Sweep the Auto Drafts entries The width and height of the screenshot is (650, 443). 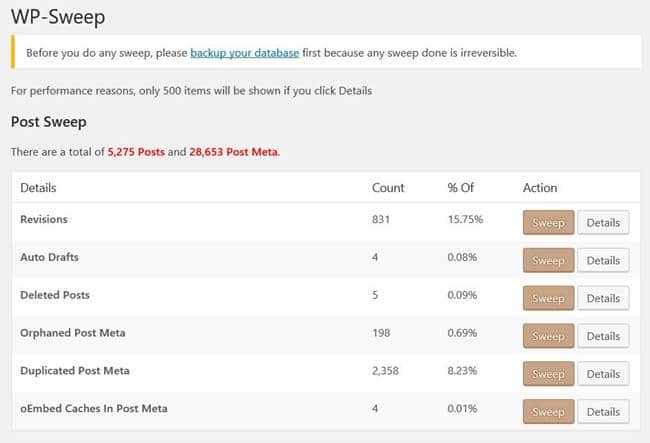click(x=548, y=261)
